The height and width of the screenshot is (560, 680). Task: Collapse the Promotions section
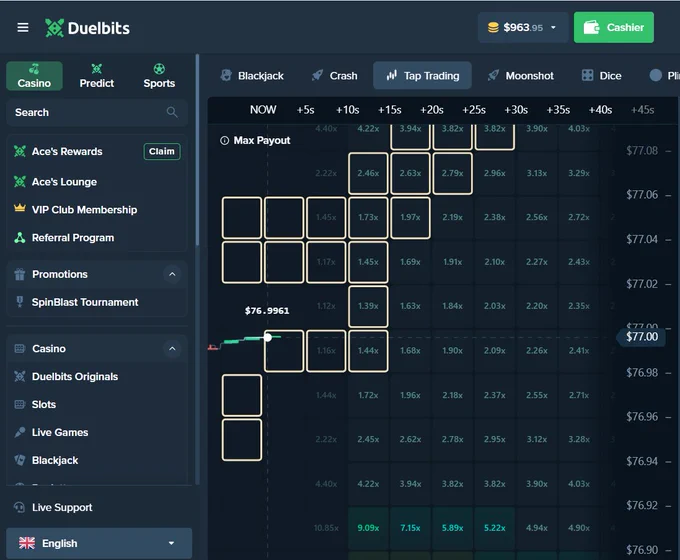[x=172, y=274]
